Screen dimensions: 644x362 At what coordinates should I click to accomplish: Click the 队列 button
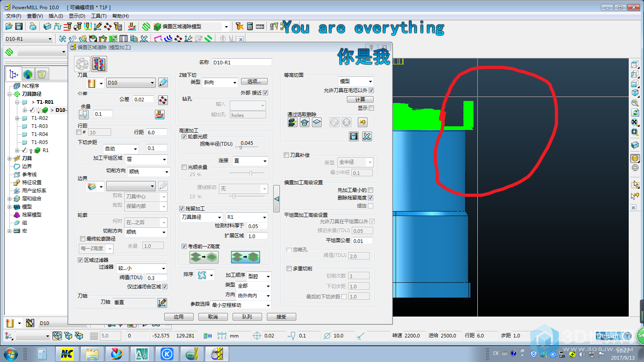click(247, 317)
